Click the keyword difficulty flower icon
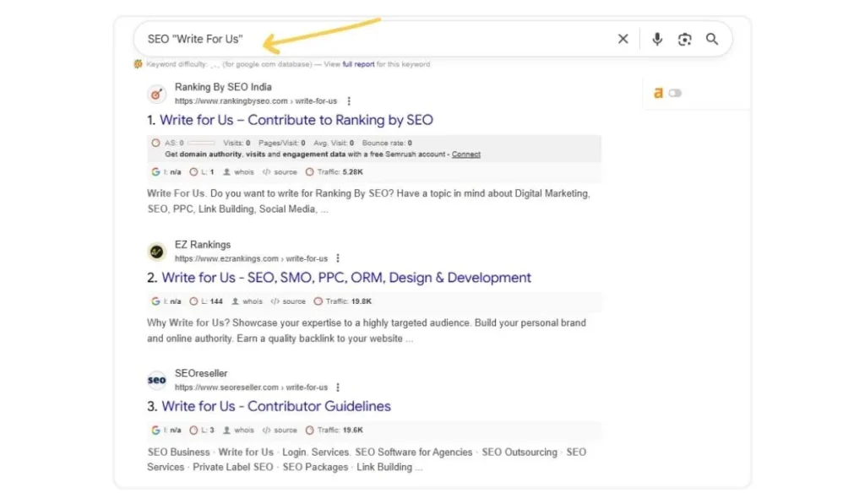865x504 pixels. pyautogui.click(x=139, y=63)
